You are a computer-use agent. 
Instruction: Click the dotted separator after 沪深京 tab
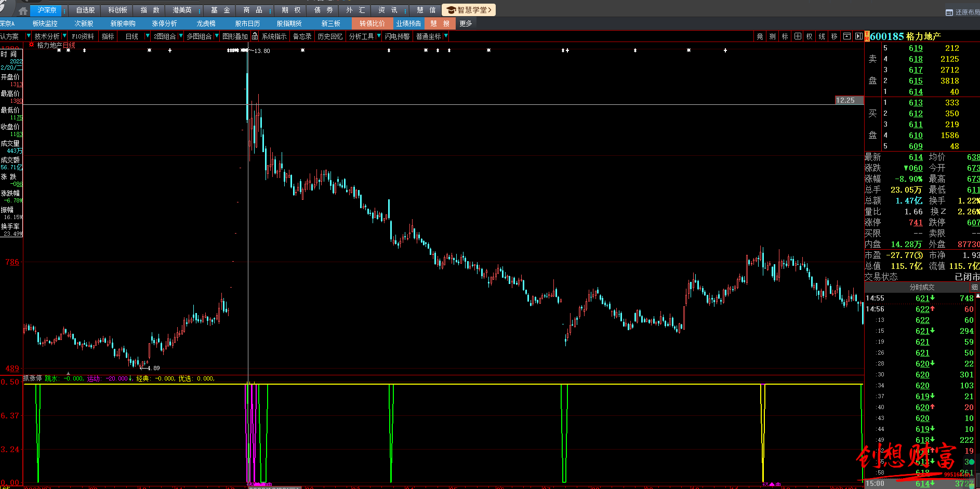pos(64,10)
